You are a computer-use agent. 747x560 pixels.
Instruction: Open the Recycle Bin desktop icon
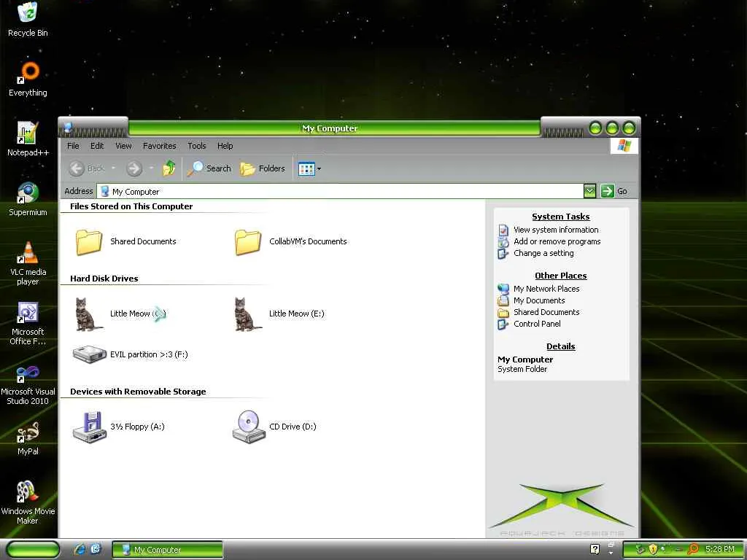28,20
